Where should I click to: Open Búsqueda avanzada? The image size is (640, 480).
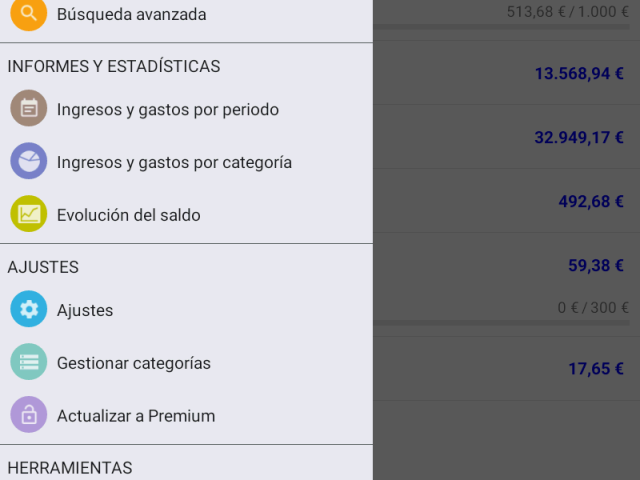click(131, 14)
